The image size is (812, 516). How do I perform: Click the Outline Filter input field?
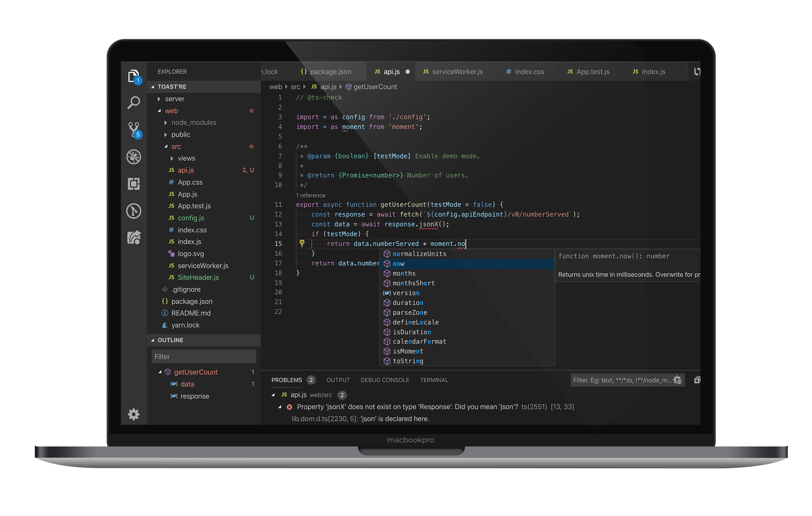pos(203,356)
